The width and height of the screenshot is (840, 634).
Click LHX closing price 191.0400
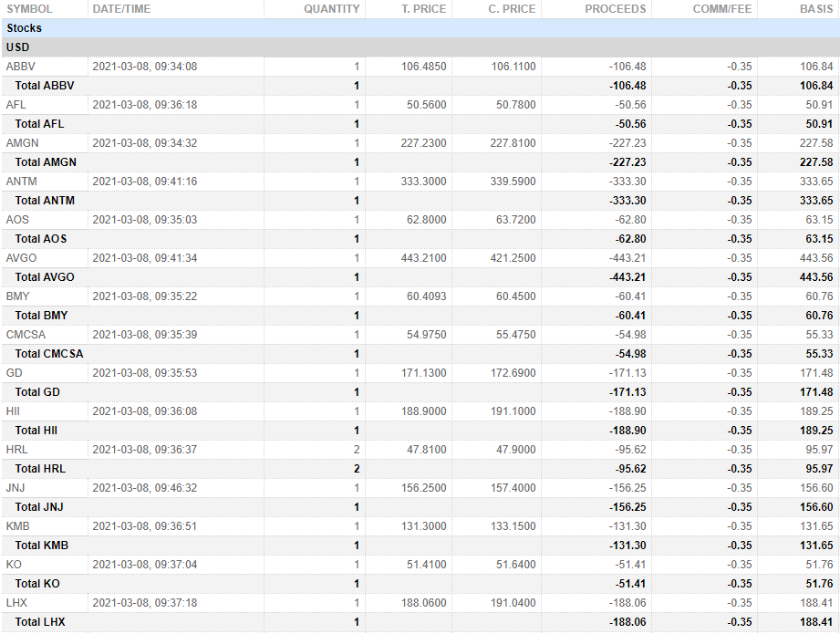tap(513, 603)
